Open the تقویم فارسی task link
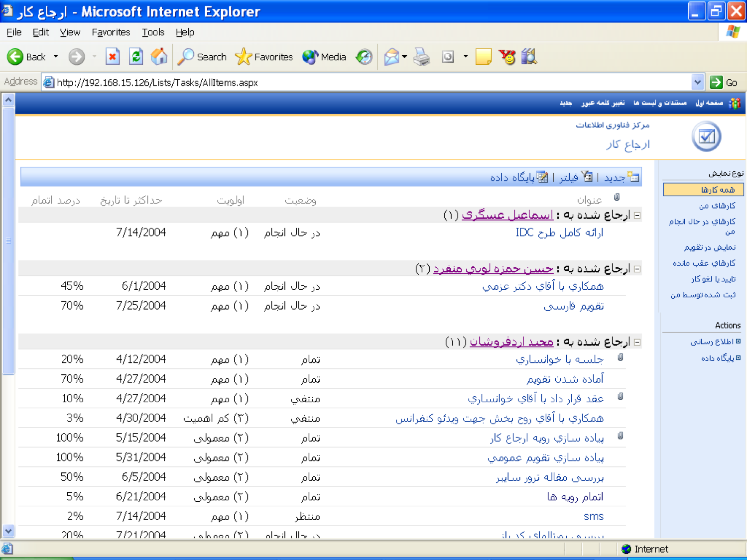747x560 pixels. pyautogui.click(x=574, y=306)
